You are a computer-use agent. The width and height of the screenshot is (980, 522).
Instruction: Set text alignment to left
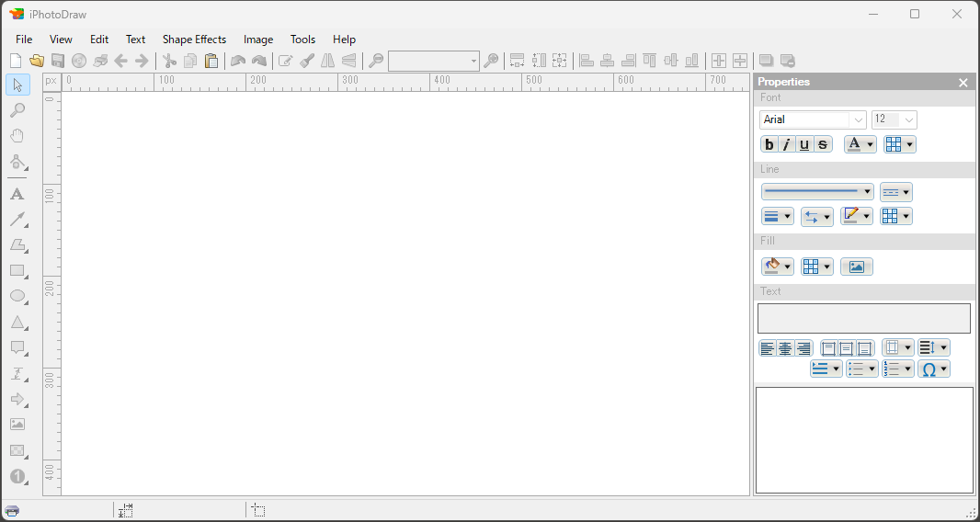coord(768,348)
